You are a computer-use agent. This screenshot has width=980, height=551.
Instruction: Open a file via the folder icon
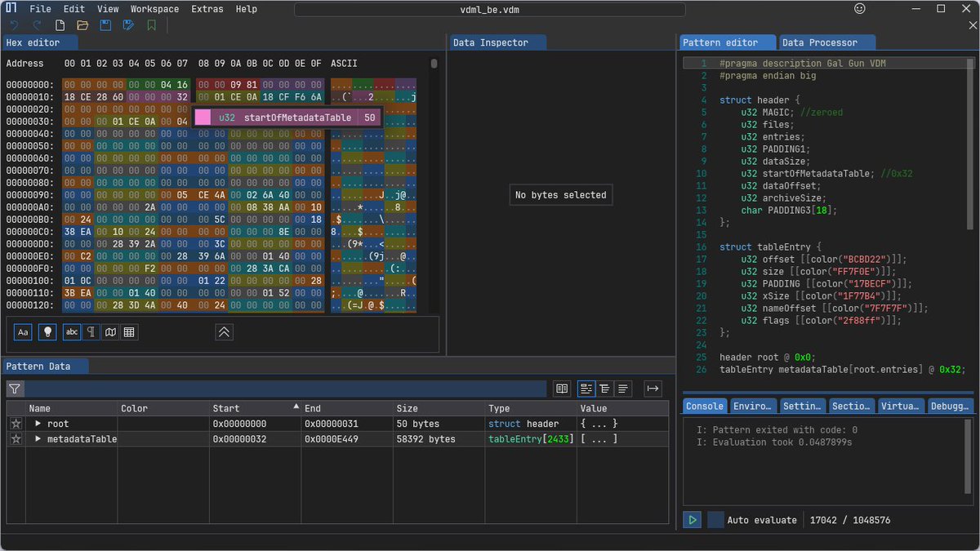click(x=82, y=25)
